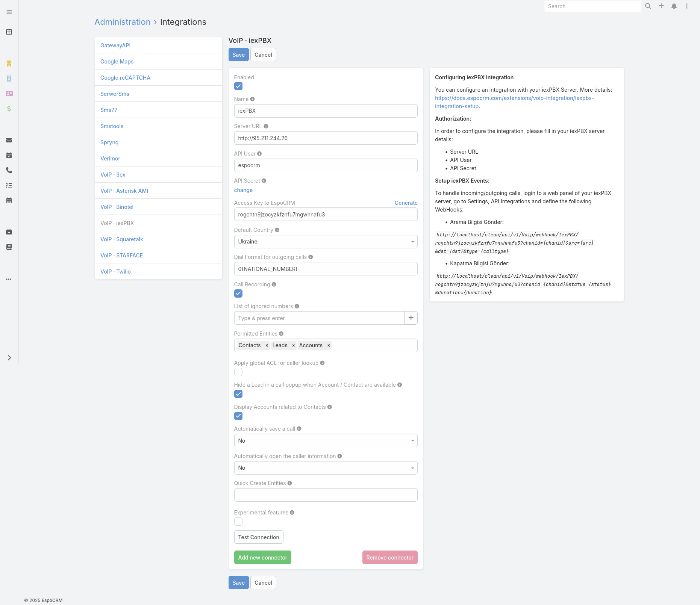Click the Test Connection button

coord(258,537)
